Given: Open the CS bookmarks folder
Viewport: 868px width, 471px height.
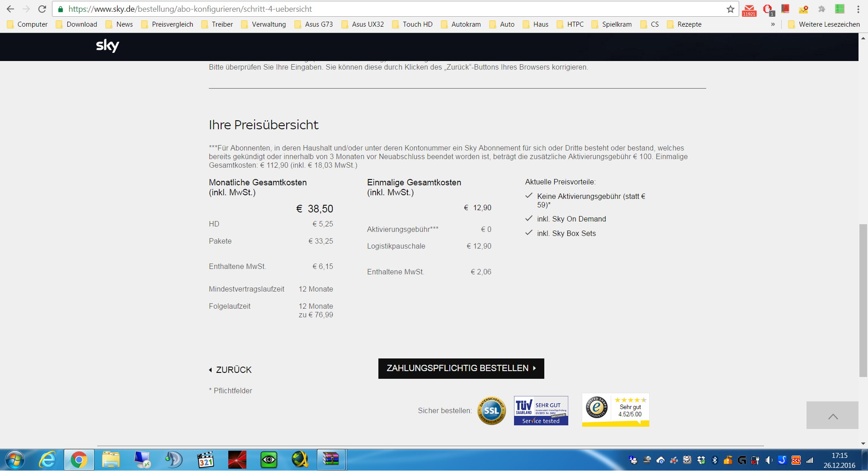Looking at the screenshot, I should point(650,24).
